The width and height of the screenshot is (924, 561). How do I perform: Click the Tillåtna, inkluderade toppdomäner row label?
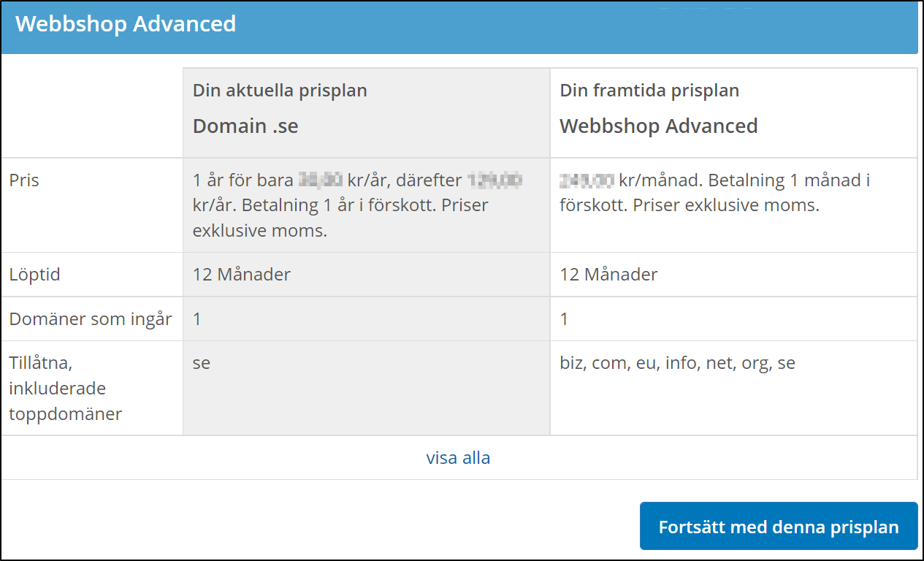65,388
